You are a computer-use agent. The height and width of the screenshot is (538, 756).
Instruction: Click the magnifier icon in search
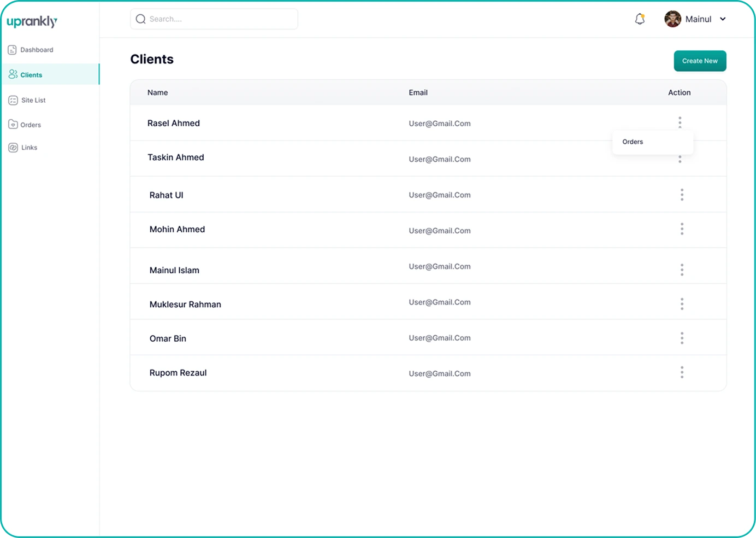point(140,19)
